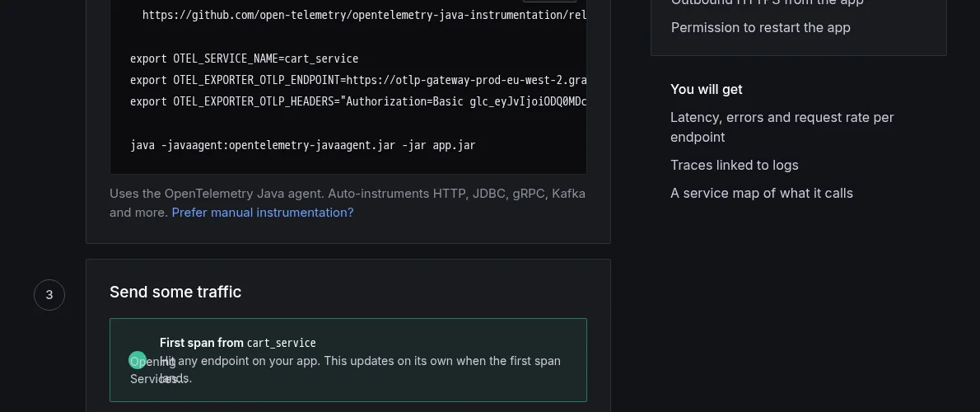Click "Traces linked to logs" item
This screenshot has height=412, width=980.
click(735, 165)
